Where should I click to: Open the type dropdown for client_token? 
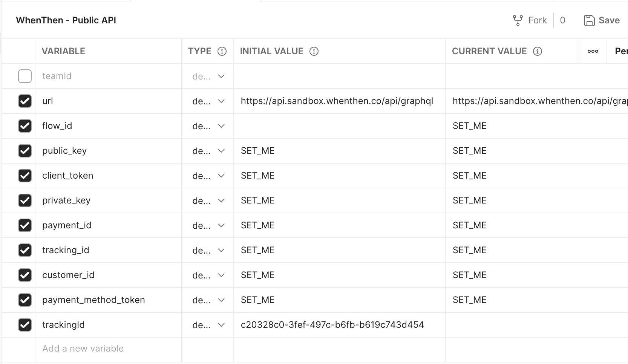(x=221, y=176)
